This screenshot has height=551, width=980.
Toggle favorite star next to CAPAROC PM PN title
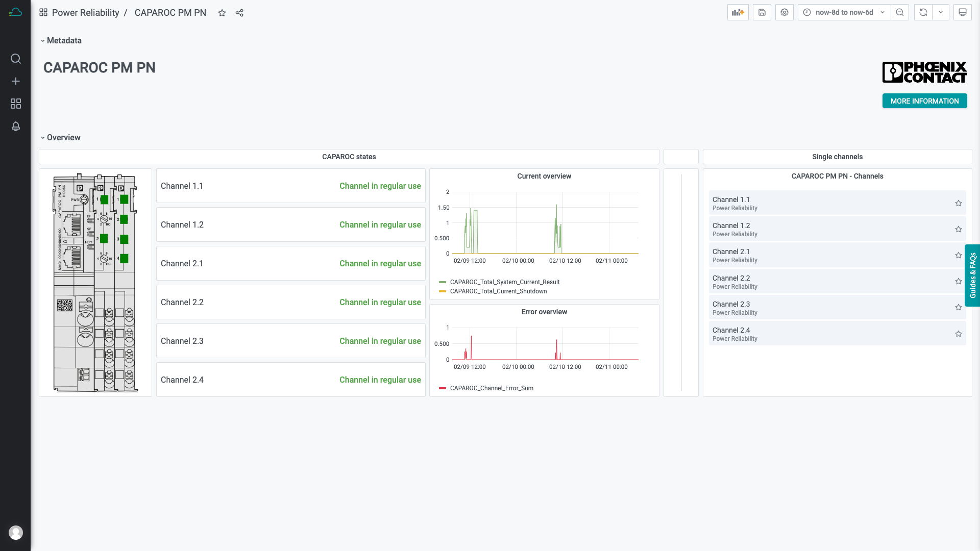click(x=222, y=13)
